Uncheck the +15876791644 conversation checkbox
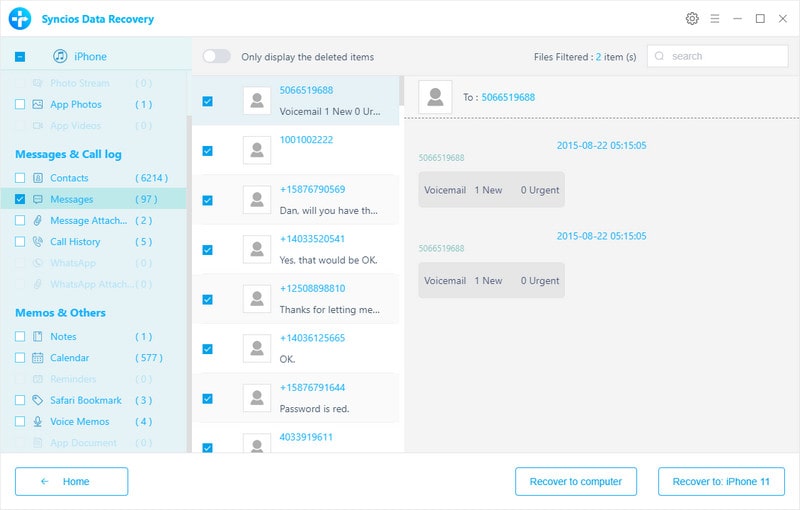 point(208,398)
